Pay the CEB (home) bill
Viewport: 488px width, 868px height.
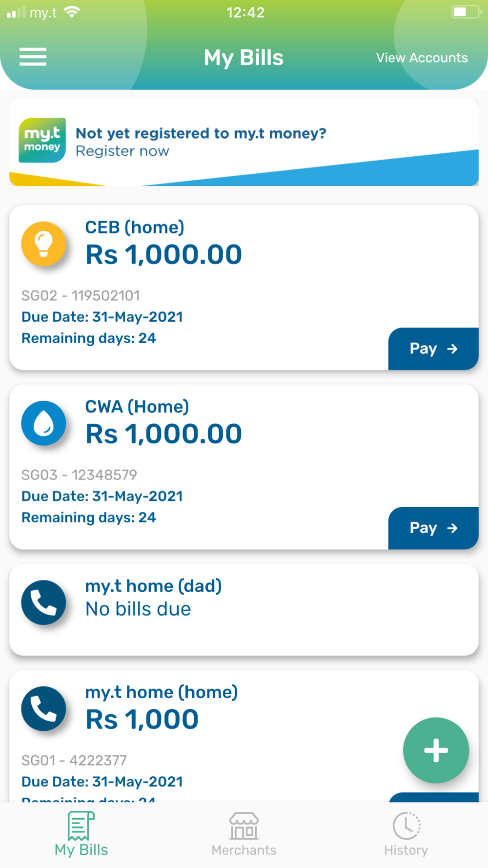tap(433, 349)
